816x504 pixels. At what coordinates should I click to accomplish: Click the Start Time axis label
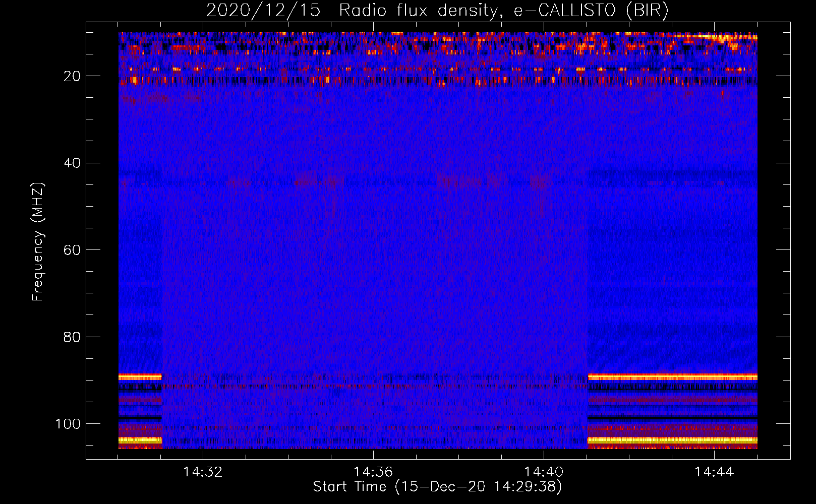coord(437,487)
